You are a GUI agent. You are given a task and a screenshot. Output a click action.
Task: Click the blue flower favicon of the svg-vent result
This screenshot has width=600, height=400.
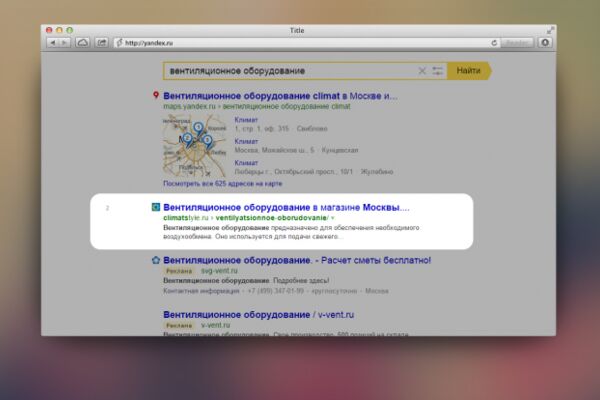156,260
